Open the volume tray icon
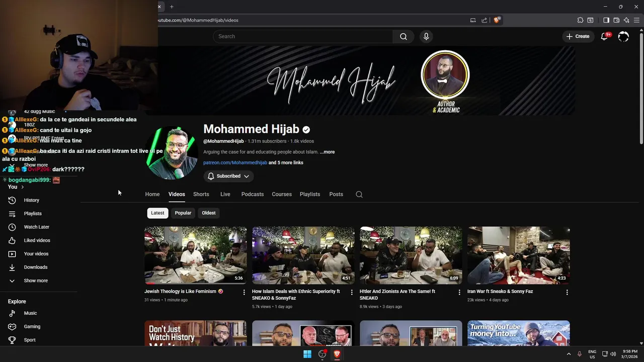 click(x=613, y=354)
